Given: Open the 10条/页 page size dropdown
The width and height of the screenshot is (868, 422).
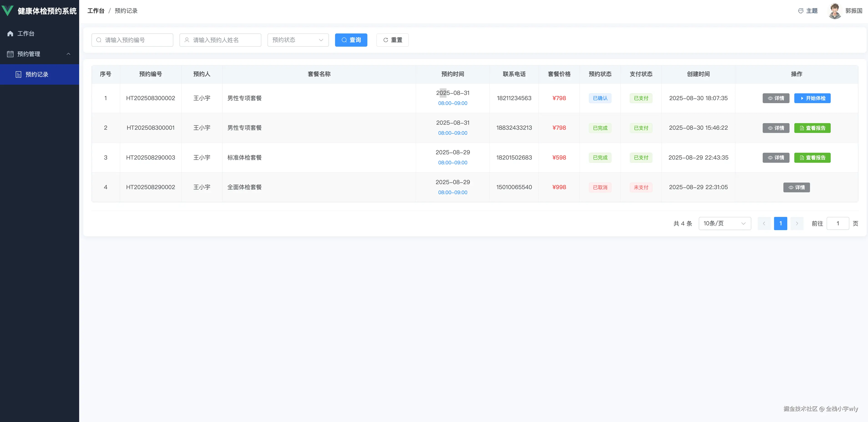Looking at the screenshot, I should 724,224.
